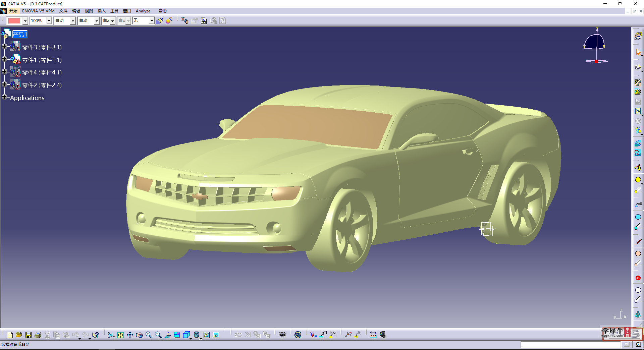Click the Zoom Out magnifier
644x350 pixels.
[158, 335]
